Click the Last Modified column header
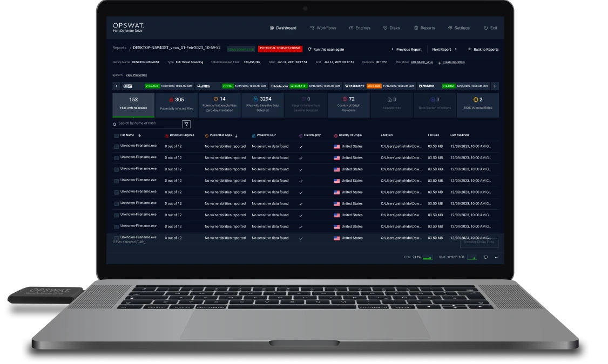The width and height of the screenshot is (608, 364). click(460, 135)
